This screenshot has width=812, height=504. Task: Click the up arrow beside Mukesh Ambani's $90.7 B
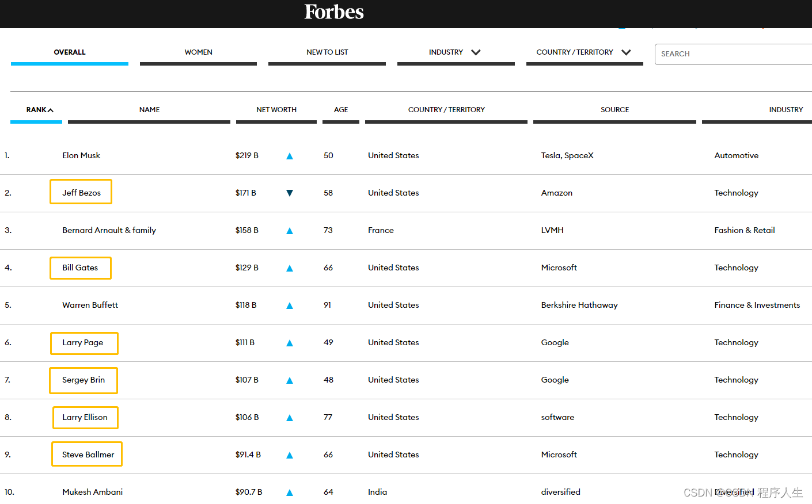coord(290,492)
